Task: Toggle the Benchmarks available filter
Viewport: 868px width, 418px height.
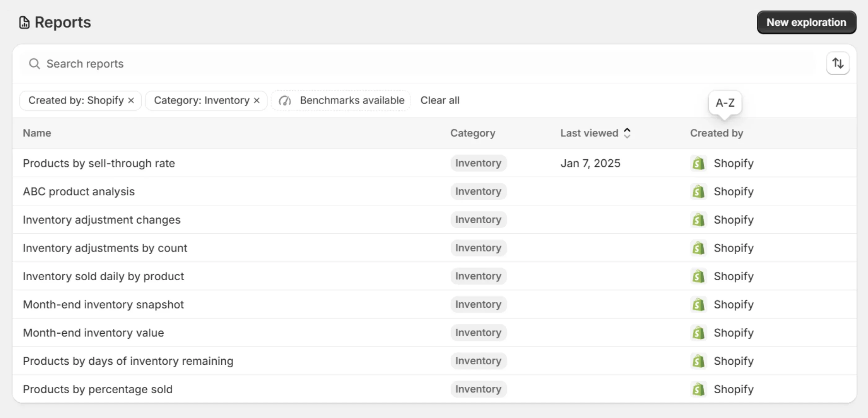Action: [x=341, y=100]
